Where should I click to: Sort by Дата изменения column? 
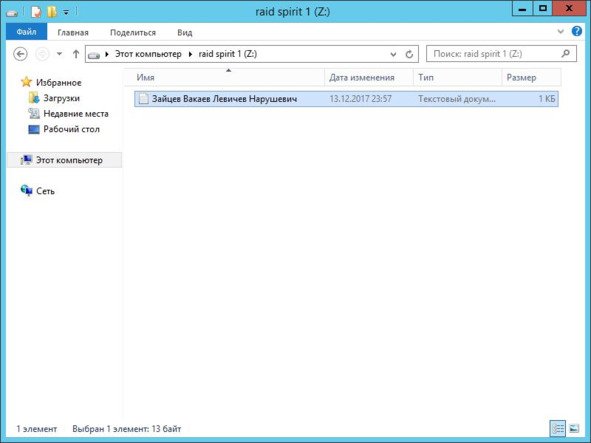[362, 78]
